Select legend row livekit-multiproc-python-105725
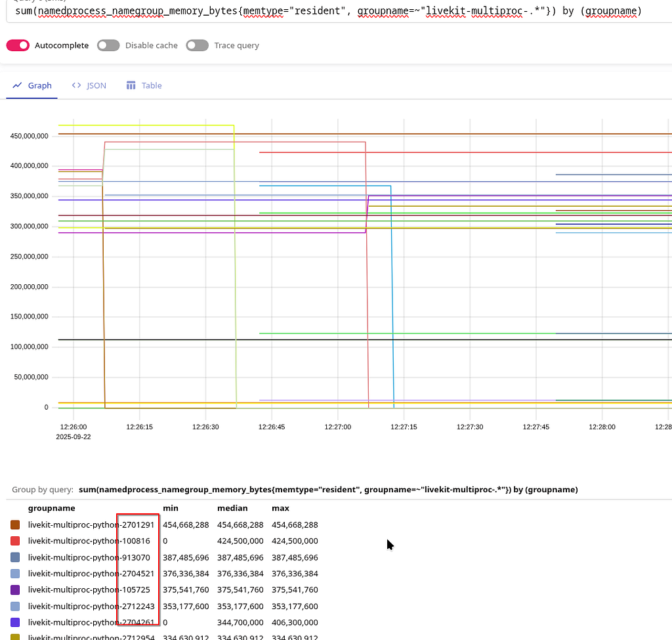This screenshot has width=672, height=640. click(x=165, y=590)
